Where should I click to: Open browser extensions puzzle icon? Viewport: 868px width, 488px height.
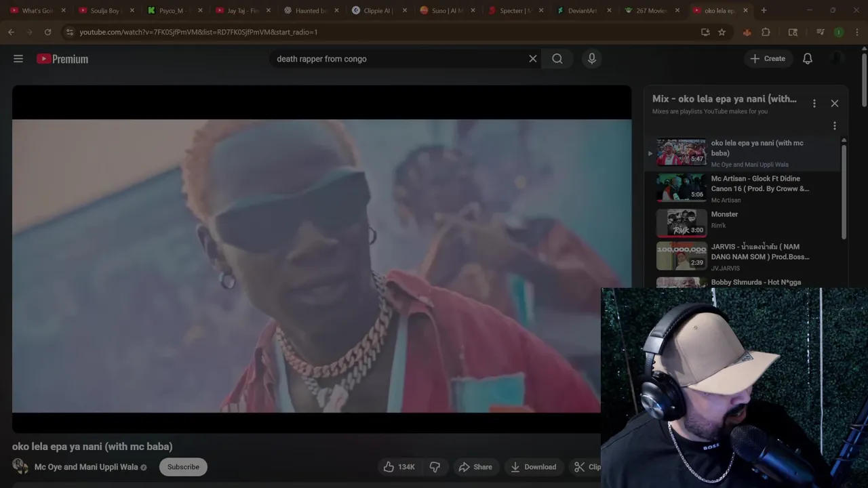click(766, 32)
